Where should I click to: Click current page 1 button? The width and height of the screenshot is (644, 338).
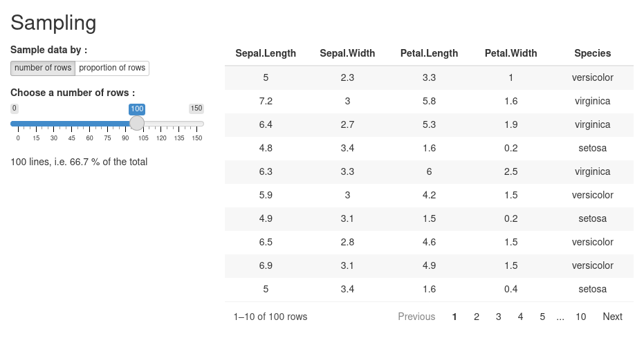[x=454, y=317]
